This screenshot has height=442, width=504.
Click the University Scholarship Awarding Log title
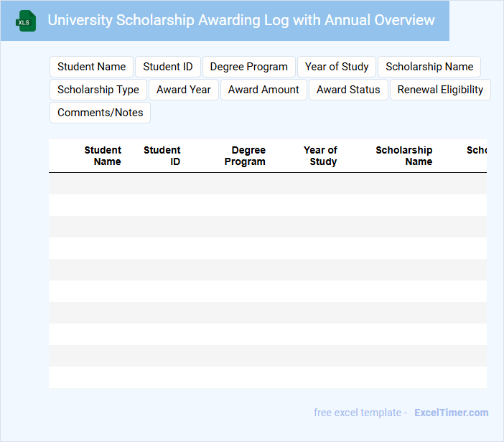pyautogui.click(x=241, y=20)
